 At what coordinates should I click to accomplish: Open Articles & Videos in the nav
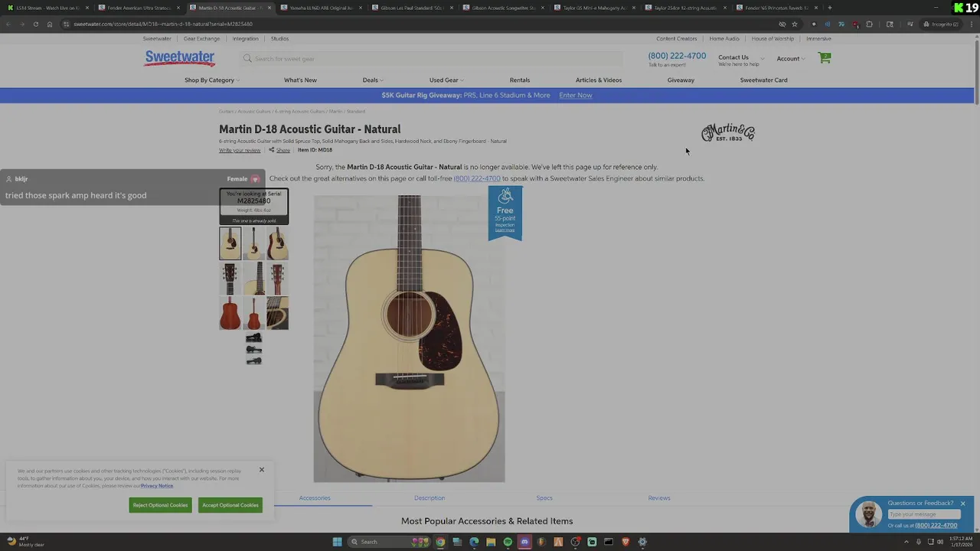(599, 80)
